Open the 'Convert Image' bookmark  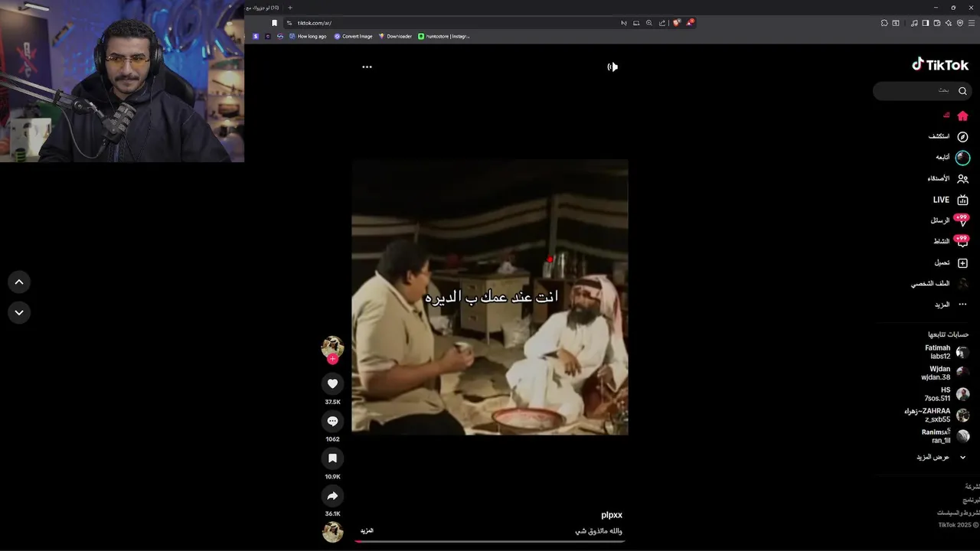point(353,36)
